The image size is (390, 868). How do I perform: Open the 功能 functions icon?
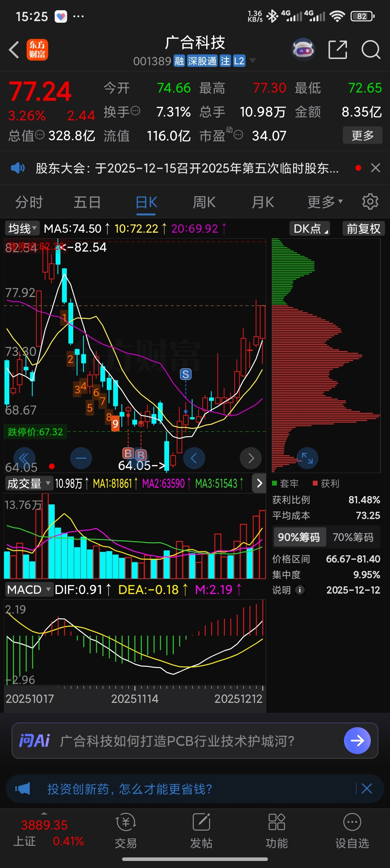(277, 831)
